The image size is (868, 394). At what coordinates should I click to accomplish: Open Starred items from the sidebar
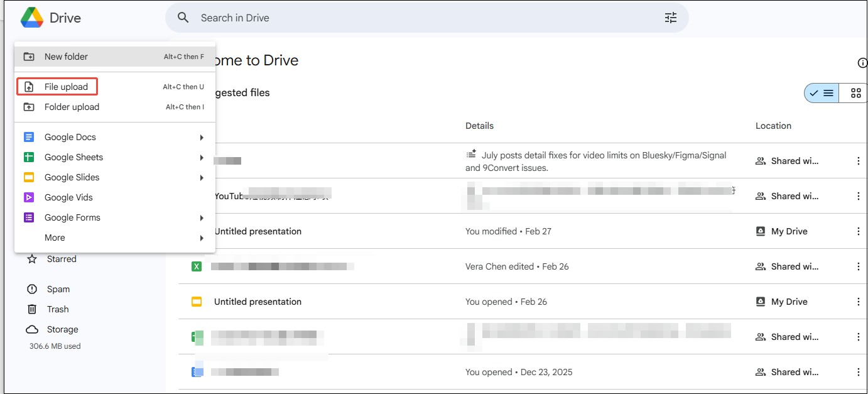tap(61, 258)
